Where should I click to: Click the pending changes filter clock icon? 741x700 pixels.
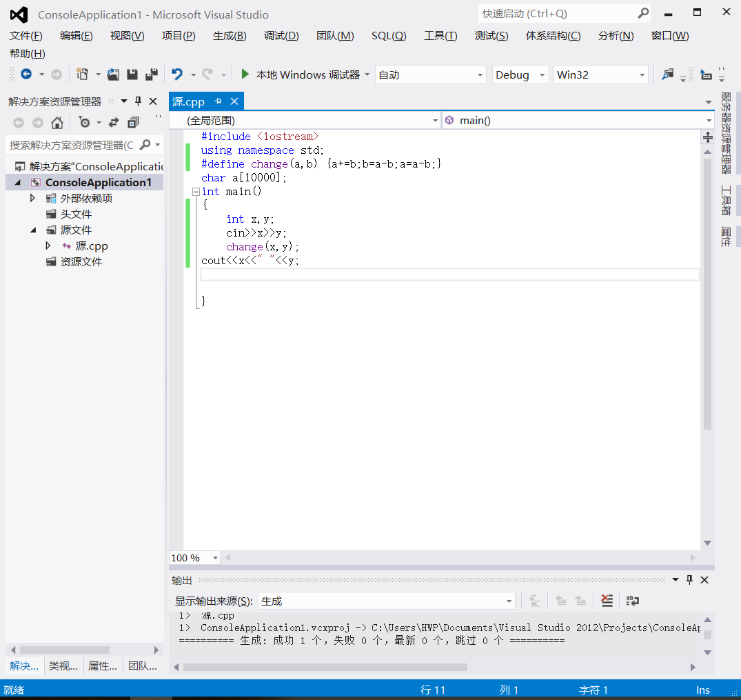(85, 123)
